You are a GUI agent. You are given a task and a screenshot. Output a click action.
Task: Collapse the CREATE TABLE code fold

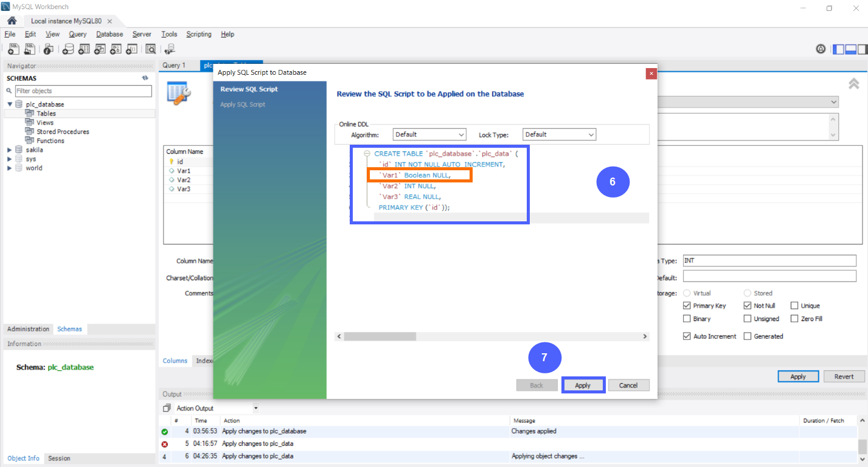[367, 154]
